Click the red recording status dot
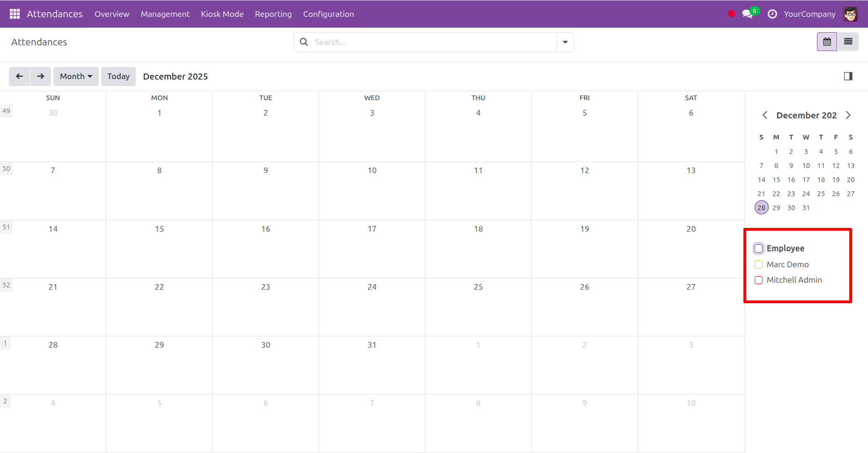Image resolution: width=868 pixels, height=453 pixels. (x=731, y=14)
